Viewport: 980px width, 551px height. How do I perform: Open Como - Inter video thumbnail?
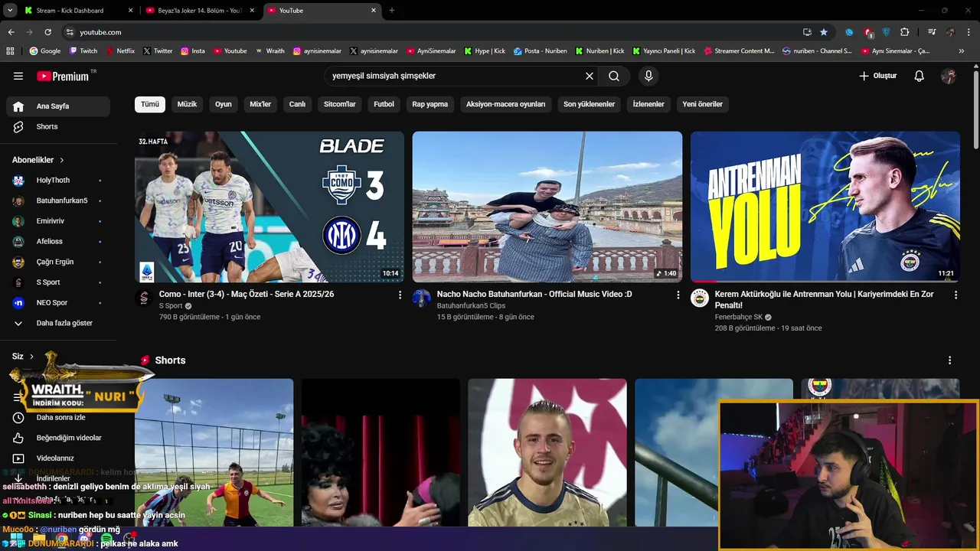(269, 207)
